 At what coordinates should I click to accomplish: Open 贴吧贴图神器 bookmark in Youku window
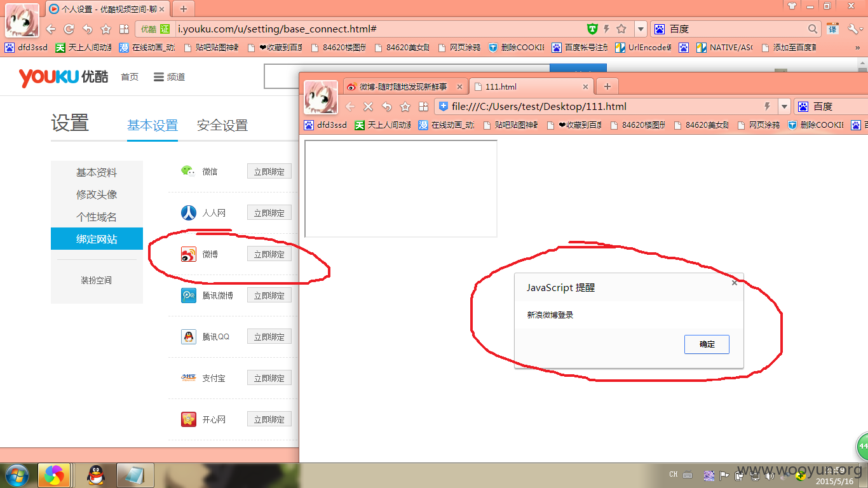pyautogui.click(x=211, y=47)
